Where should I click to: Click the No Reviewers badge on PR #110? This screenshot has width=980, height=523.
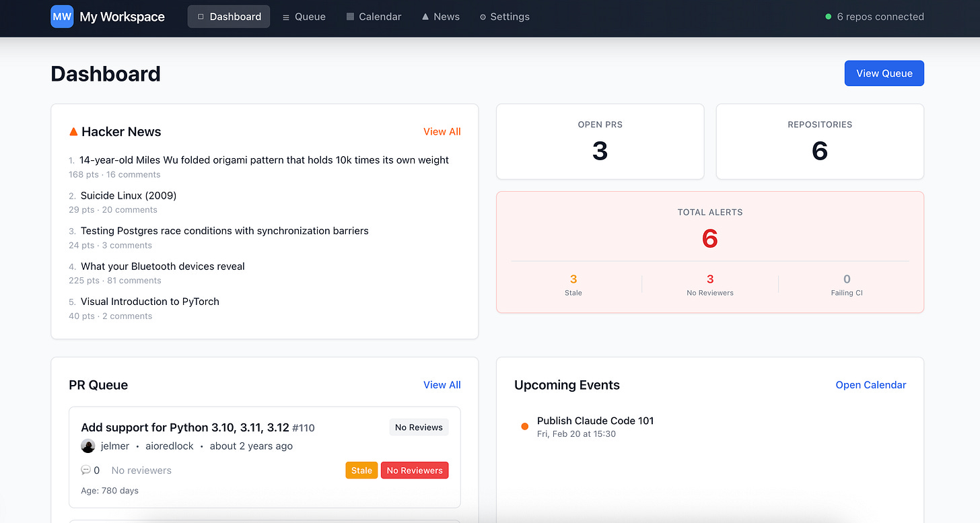pyautogui.click(x=415, y=470)
